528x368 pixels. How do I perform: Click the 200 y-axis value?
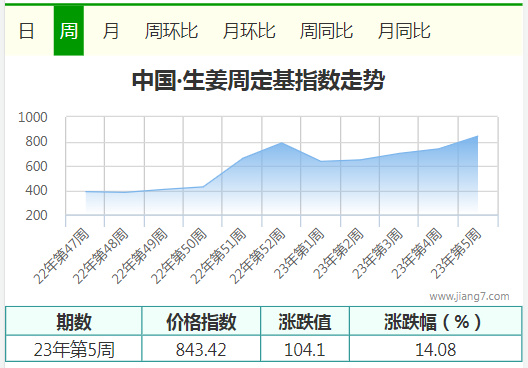tap(36, 215)
